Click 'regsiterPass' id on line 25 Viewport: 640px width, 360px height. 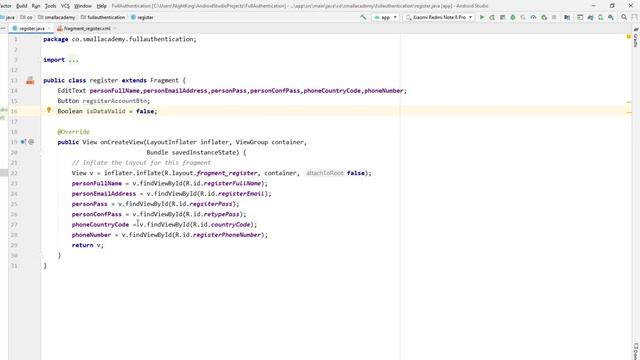[x=211, y=204]
